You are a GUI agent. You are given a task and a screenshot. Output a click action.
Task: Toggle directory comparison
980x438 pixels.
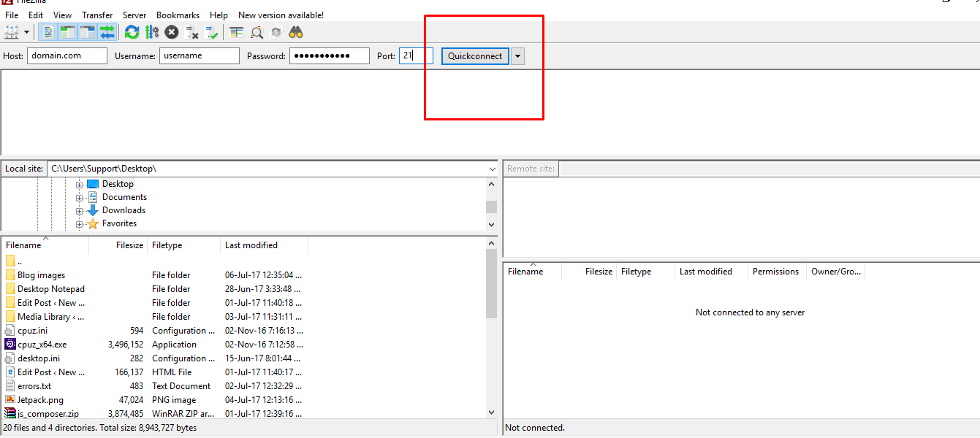[x=257, y=32]
